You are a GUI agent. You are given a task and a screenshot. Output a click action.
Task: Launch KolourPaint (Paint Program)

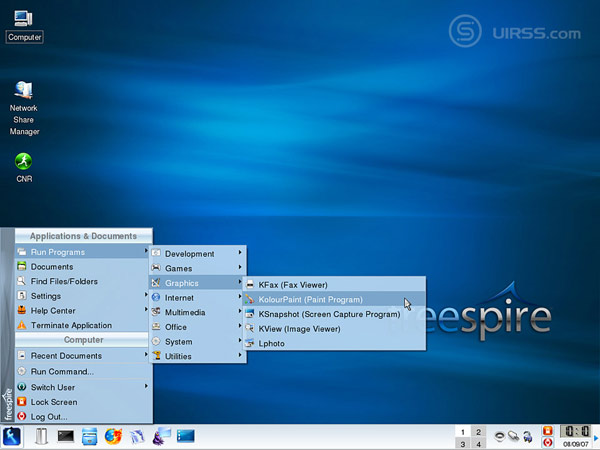click(310, 299)
